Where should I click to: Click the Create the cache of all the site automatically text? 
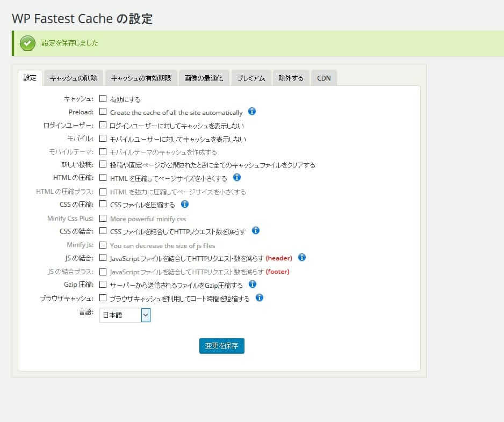[176, 113]
